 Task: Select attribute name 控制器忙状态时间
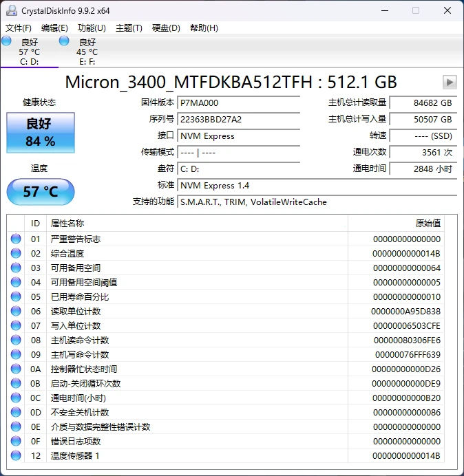tap(84, 369)
